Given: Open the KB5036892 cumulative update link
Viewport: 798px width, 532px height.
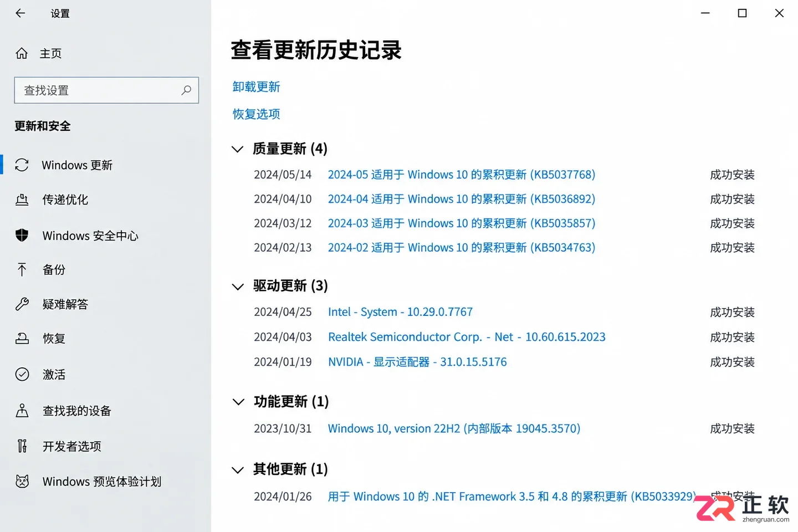Looking at the screenshot, I should pos(462,199).
